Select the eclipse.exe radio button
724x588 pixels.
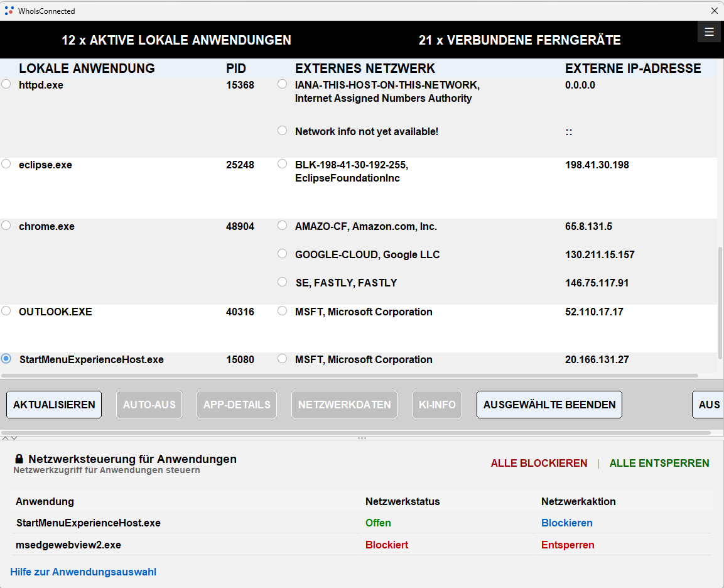point(6,164)
